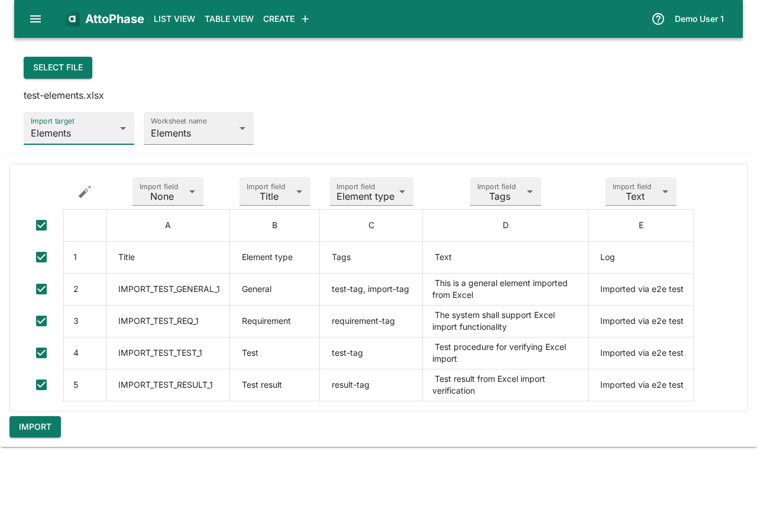Uncheck row 4 IMPORT_TEST_TEST_1
This screenshot has width=757, height=532.
41,353
